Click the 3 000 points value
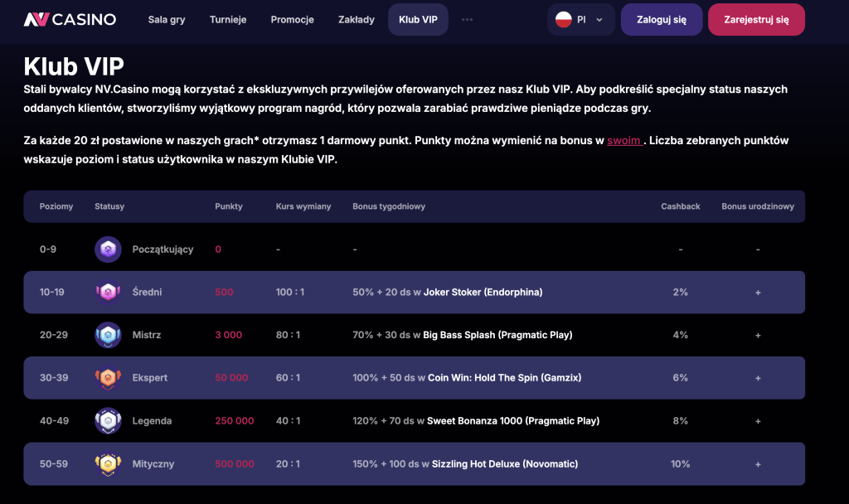Viewport: 849px width, 504px height. point(229,335)
